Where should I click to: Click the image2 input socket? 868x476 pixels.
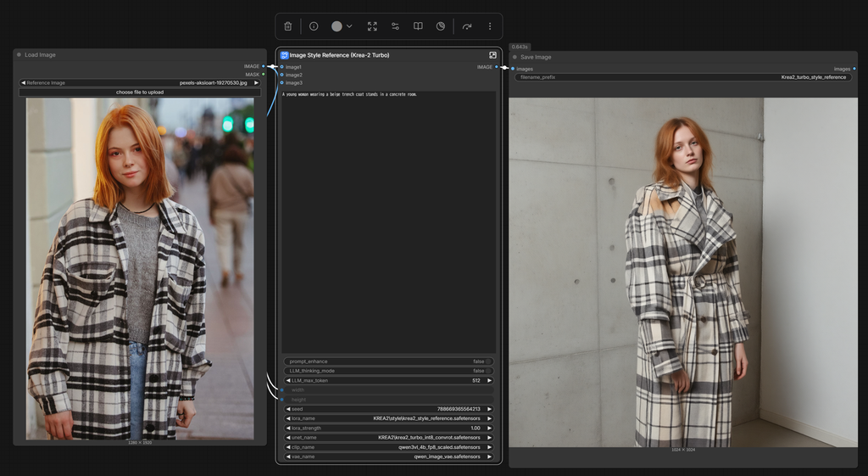click(x=281, y=75)
